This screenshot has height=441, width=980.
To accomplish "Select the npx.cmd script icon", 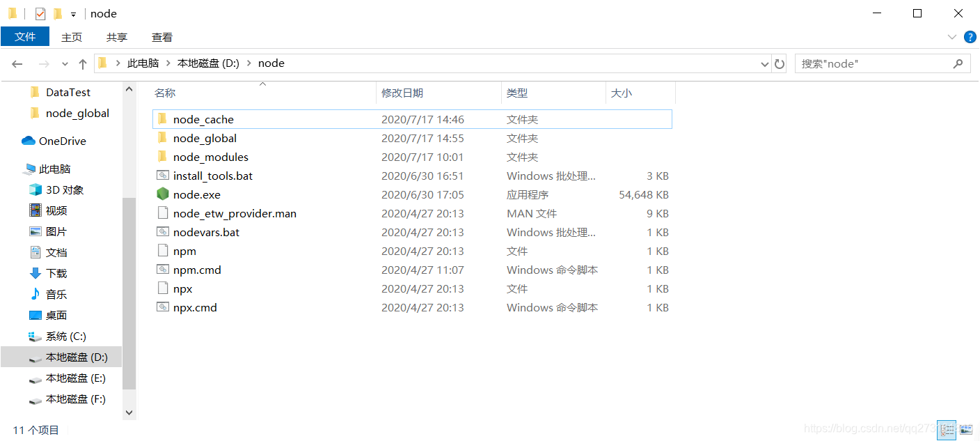I will point(162,307).
